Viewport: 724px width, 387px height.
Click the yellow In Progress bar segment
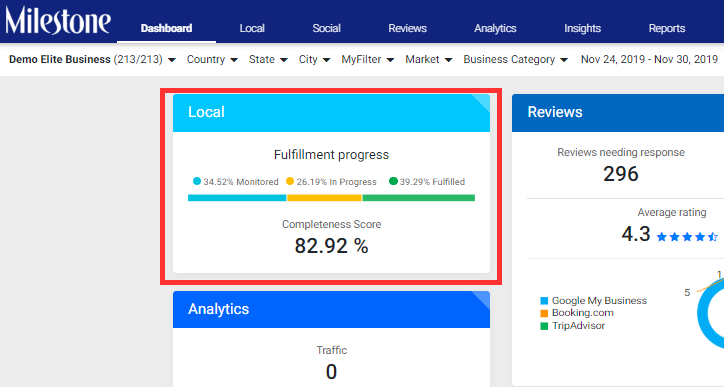[324, 198]
